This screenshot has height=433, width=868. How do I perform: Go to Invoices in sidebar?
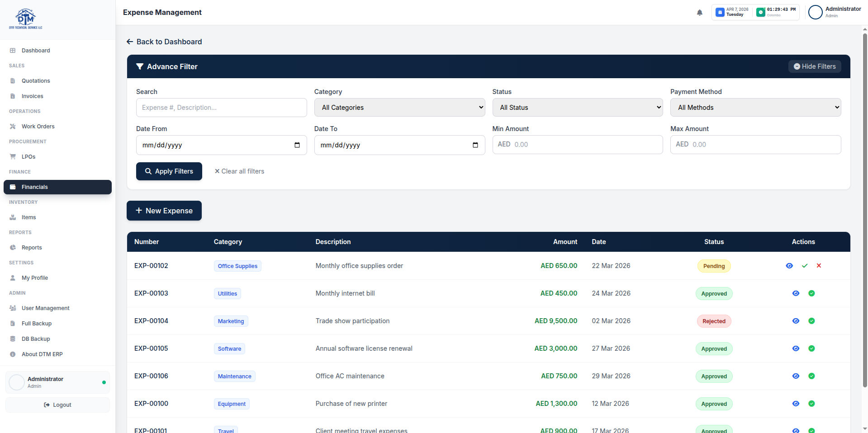click(57, 96)
